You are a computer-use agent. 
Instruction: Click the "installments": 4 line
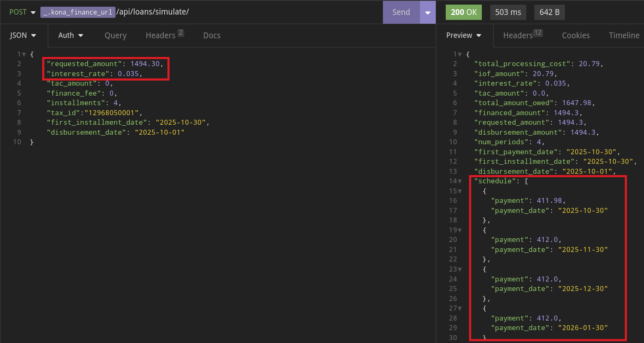[x=84, y=103]
